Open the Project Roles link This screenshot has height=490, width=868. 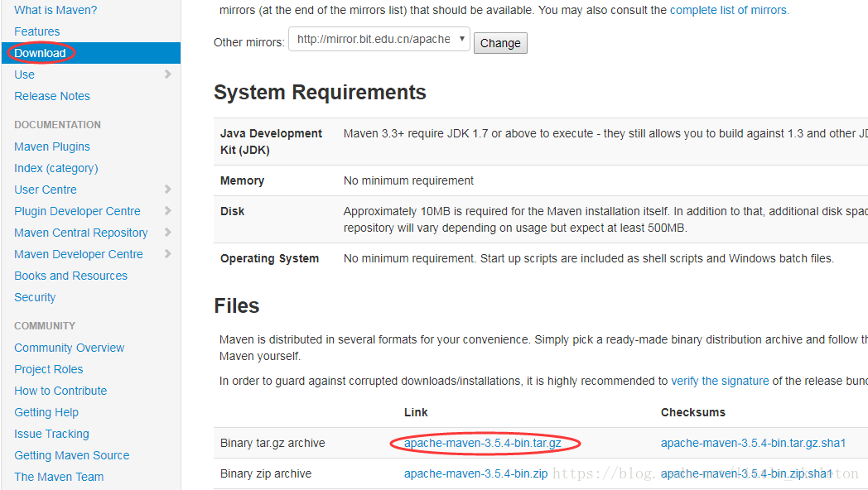pyautogui.click(x=49, y=369)
